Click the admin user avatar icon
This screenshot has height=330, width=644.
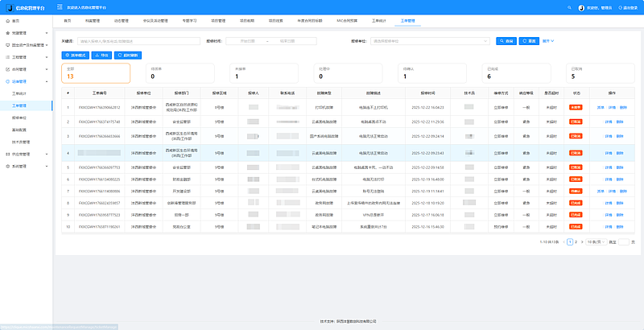coord(582,7)
